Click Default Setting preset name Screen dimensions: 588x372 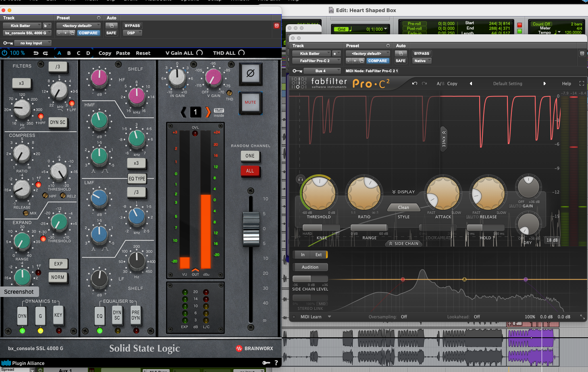(507, 84)
